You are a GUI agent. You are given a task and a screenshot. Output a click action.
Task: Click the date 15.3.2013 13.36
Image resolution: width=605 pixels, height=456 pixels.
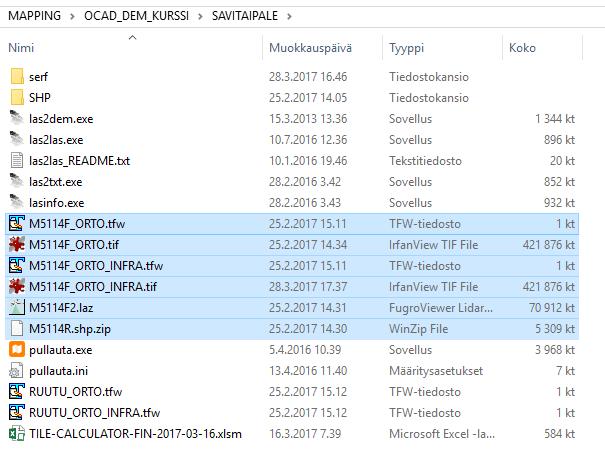coord(308,119)
